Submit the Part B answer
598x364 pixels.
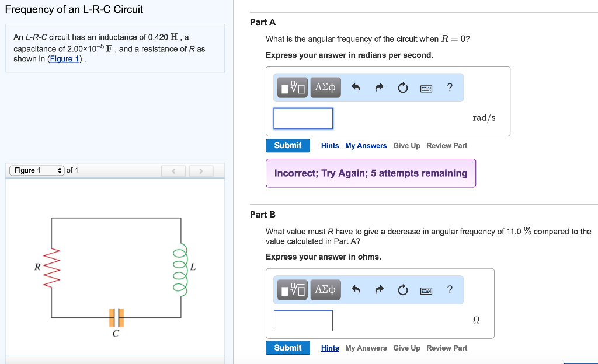coord(287,348)
